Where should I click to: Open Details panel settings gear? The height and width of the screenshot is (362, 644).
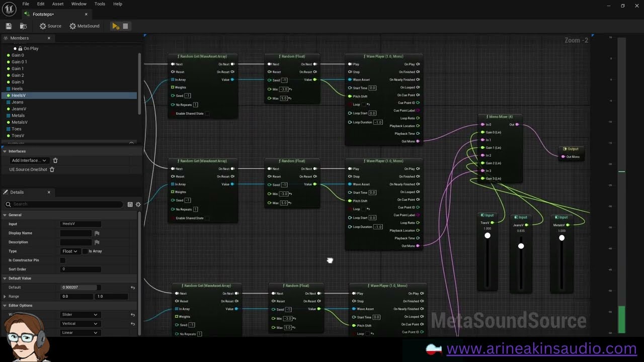138,204
